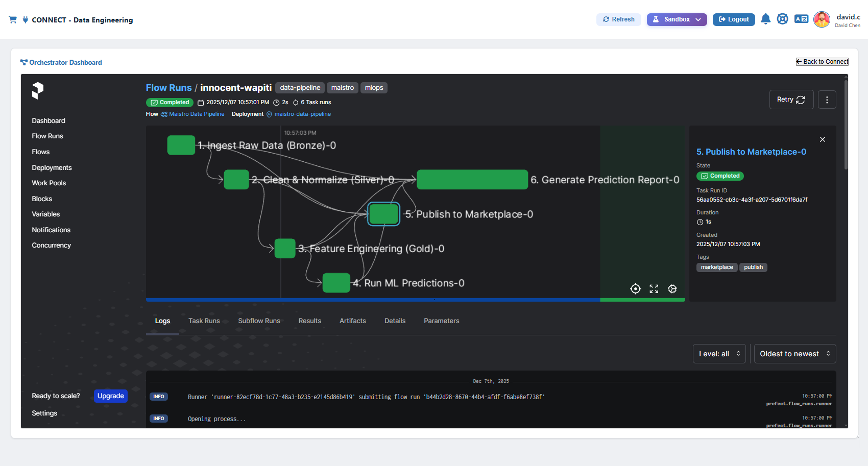The width and height of the screenshot is (868, 466).
Task: Recenter the flow graph with the target icon
Action: [x=635, y=288]
